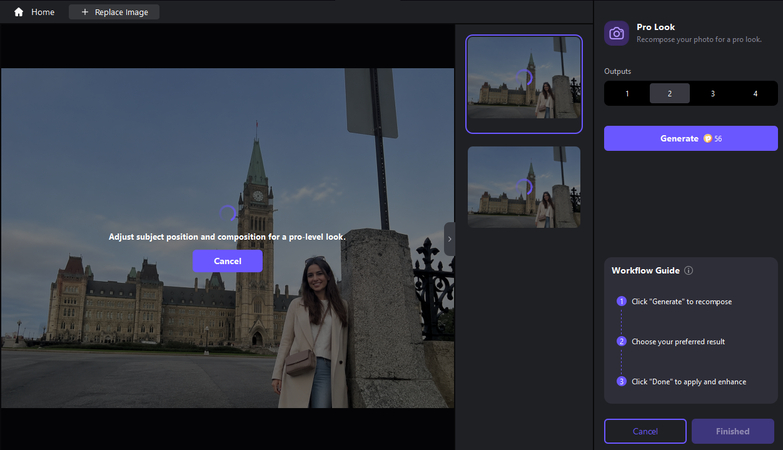The image size is (783, 450).
Task: Click the Finished button
Action: pos(733,431)
